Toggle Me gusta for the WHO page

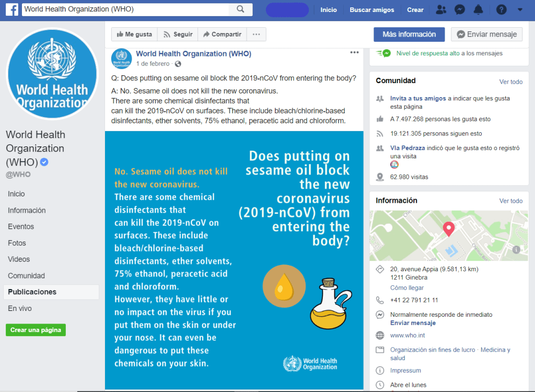point(134,34)
